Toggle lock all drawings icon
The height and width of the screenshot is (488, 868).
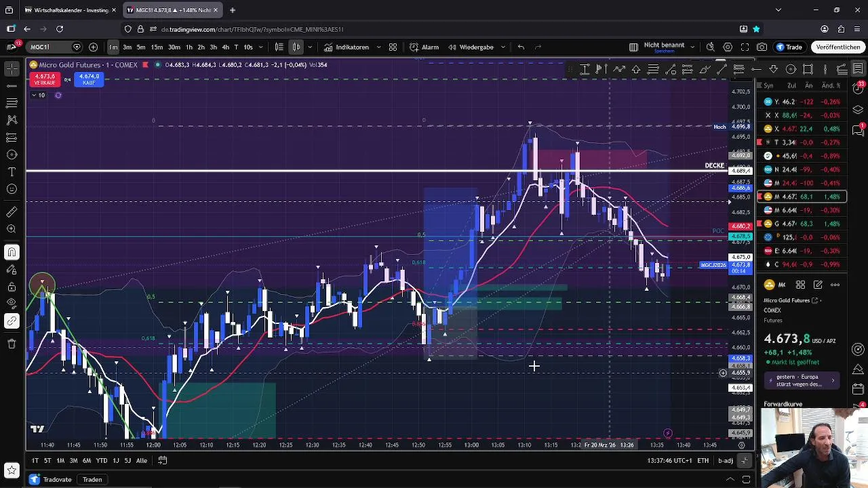tap(12, 287)
